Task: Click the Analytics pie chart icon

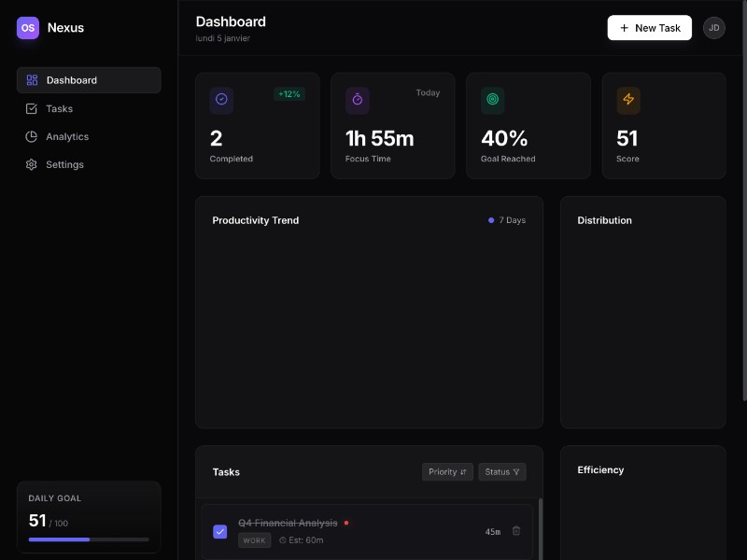Action: [32, 136]
